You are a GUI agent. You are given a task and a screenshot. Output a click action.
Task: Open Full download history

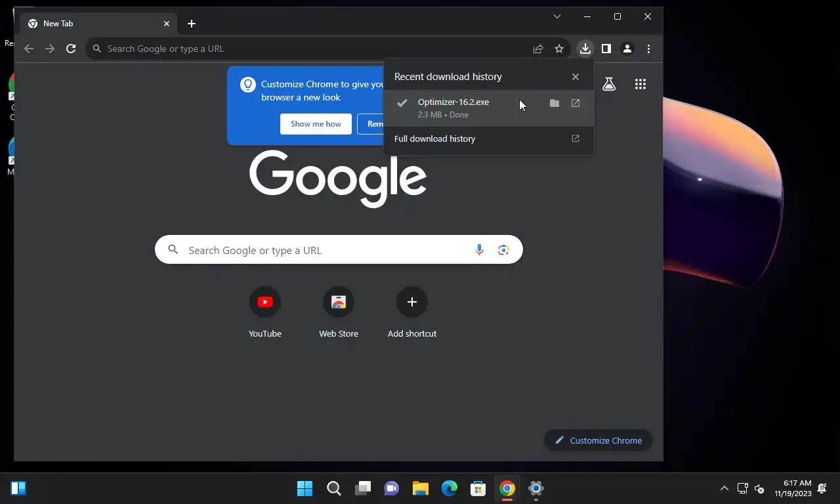click(x=489, y=138)
